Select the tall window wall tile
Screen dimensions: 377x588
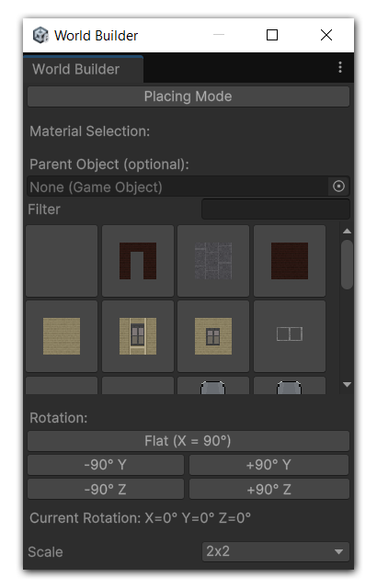[x=138, y=336]
